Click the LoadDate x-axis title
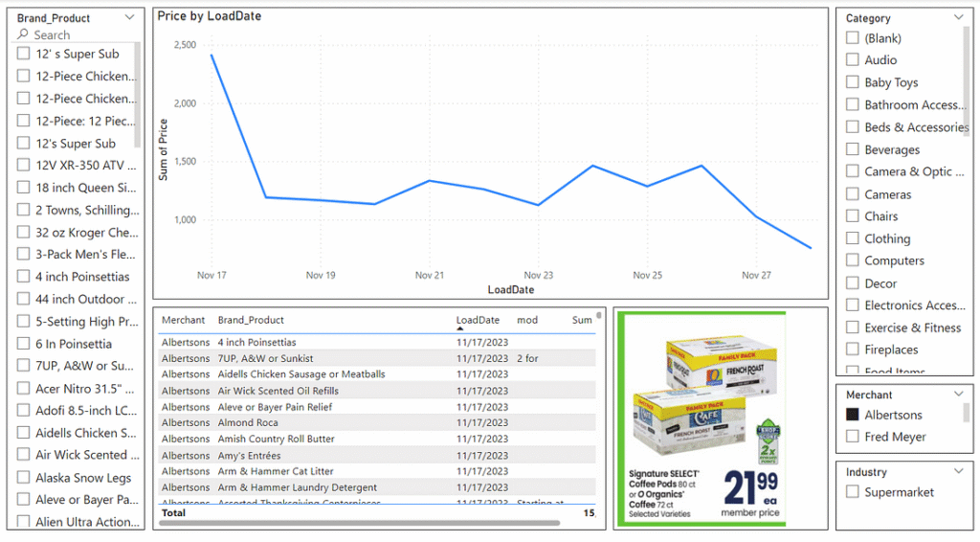Image resolution: width=980 pixels, height=542 pixels. [x=511, y=289]
